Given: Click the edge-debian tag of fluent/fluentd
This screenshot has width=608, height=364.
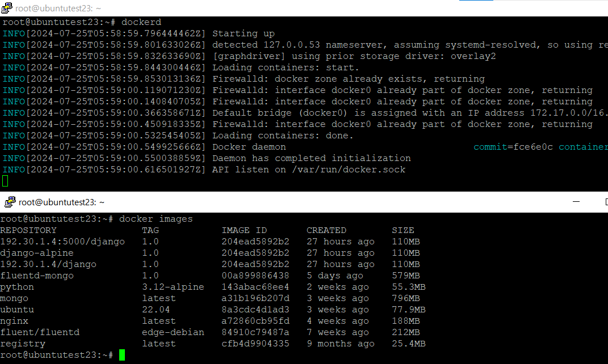Looking at the screenshot, I should click(173, 332).
